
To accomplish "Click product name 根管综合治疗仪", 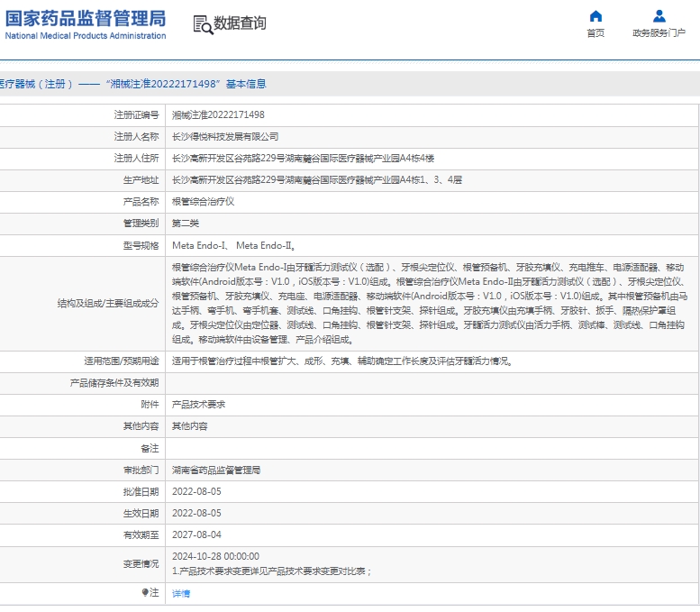I will click(203, 202).
